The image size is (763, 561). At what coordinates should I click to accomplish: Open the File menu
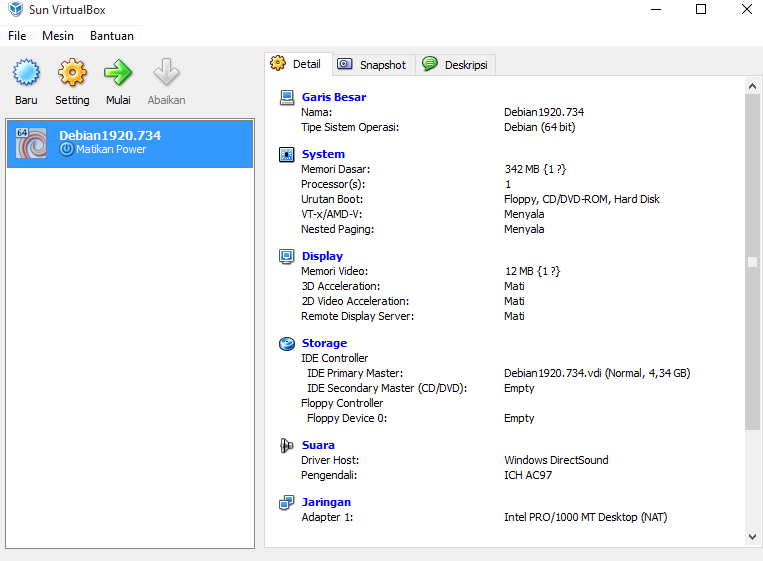tap(17, 36)
